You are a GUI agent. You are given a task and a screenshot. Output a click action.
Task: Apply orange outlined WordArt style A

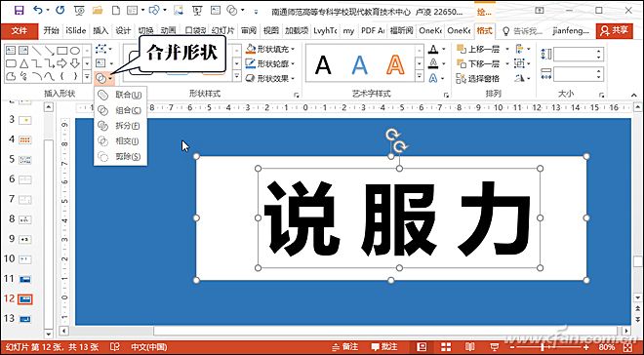tap(395, 64)
